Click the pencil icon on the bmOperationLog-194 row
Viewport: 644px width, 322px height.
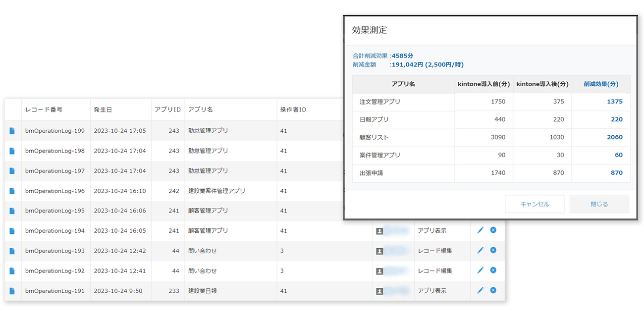click(480, 230)
